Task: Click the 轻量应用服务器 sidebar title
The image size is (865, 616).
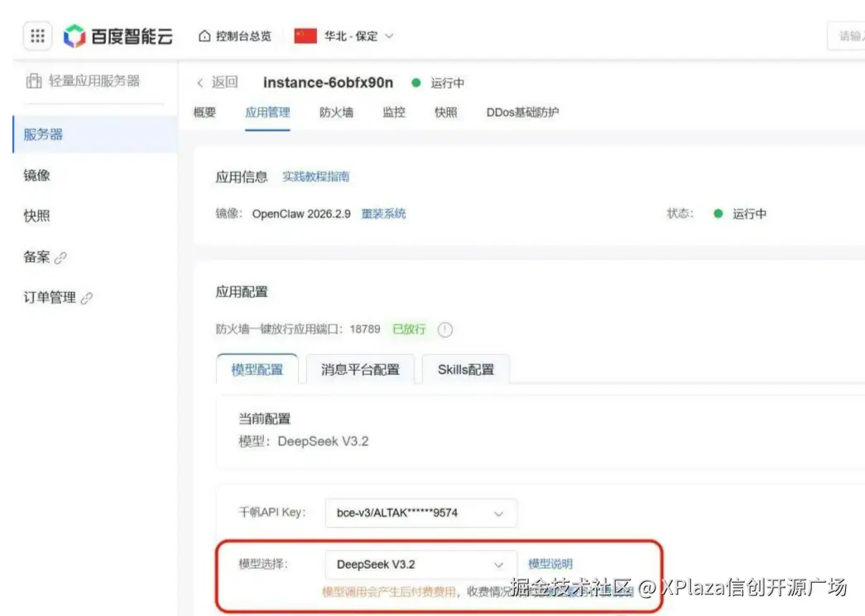Action: pyautogui.click(x=94, y=81)
